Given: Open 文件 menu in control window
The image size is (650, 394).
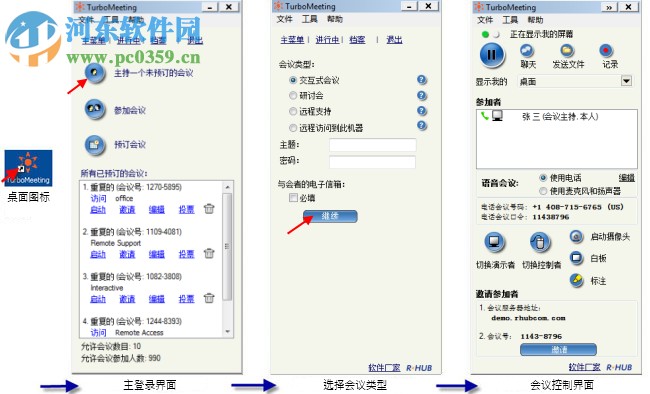Looking at the screenshot, I should (485, 20).
